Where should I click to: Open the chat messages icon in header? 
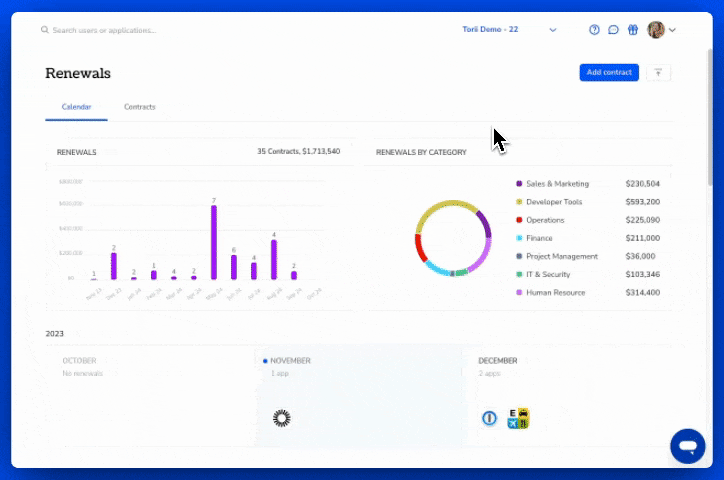tap(613, 30)
